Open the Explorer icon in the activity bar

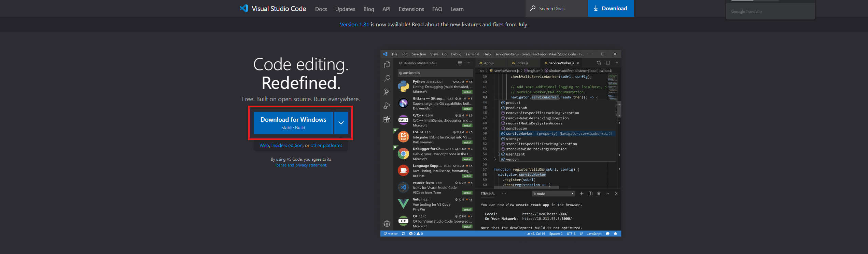pyautogui.click(x=387, y=65)
